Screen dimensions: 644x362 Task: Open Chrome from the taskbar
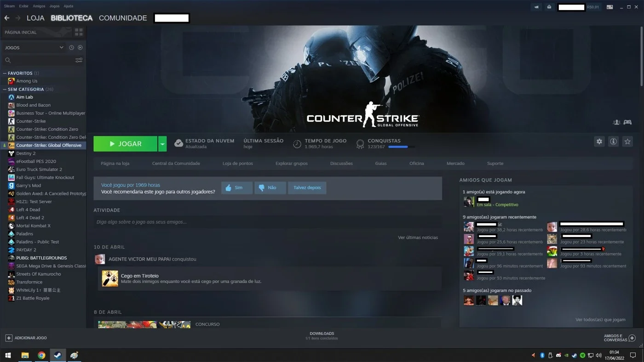41,355
